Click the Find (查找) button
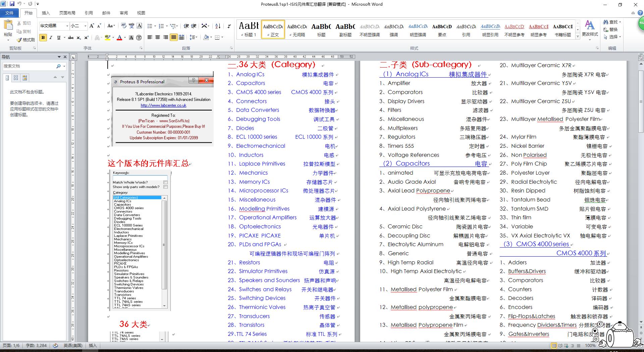644x352 pixels. pos(612,22)
